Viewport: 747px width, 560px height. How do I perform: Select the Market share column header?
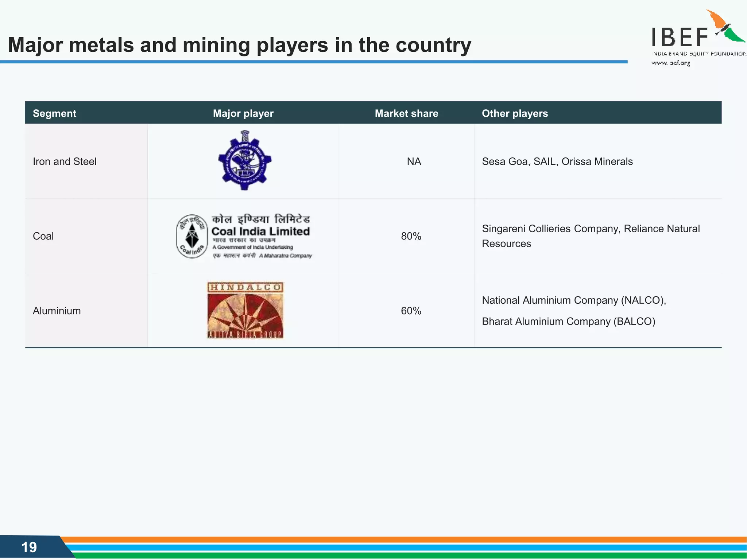406,113
